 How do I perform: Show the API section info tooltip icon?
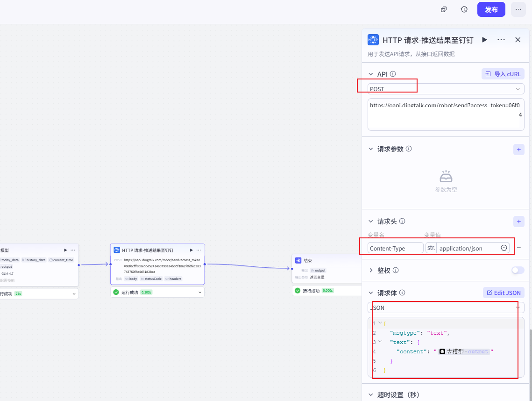tap(393, 74)
